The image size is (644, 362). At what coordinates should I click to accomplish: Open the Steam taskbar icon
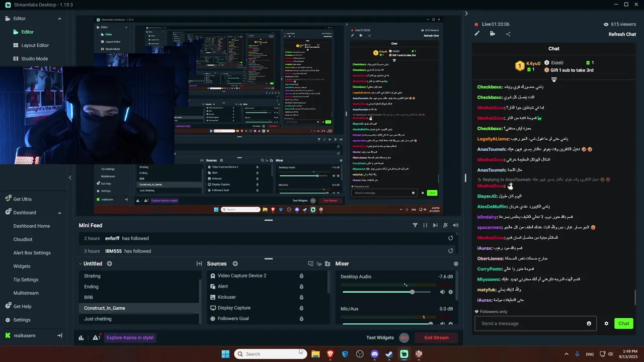coord(389,354)
